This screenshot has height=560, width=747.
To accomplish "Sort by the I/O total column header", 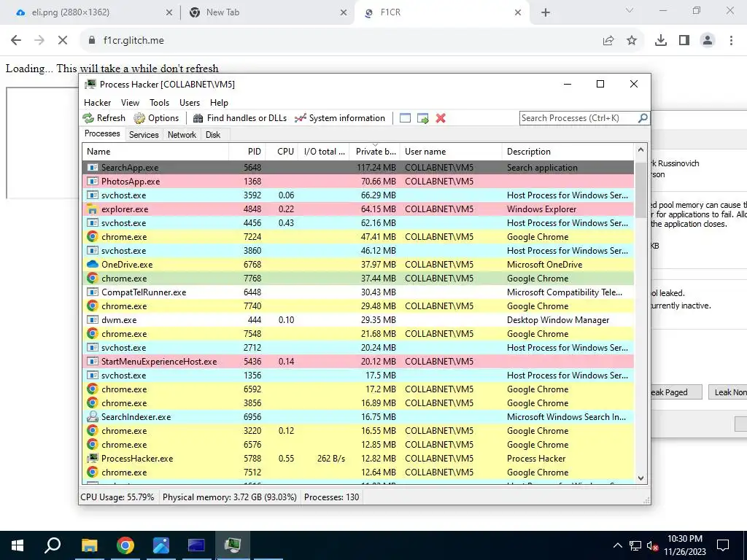I will pos(324,152).
